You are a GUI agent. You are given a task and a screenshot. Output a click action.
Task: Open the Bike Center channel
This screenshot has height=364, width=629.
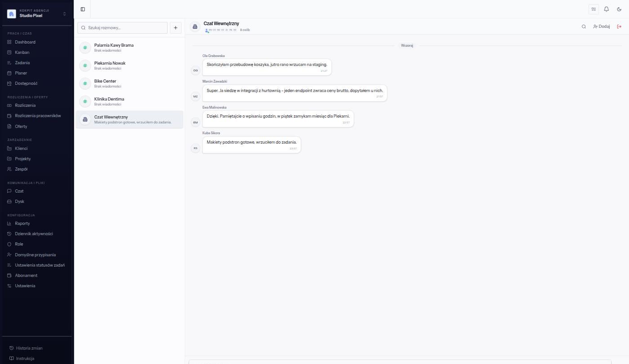[x=129, y=83]
